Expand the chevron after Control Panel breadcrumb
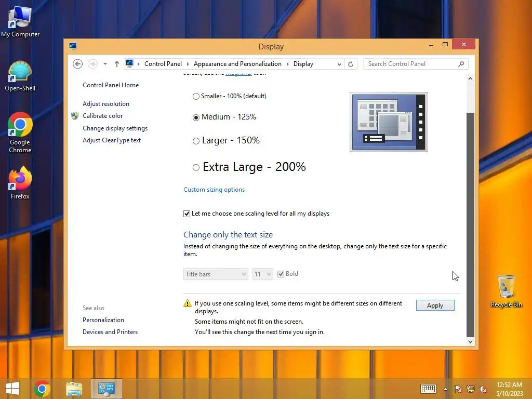The image size is (532, 399). tap(188, 64)
